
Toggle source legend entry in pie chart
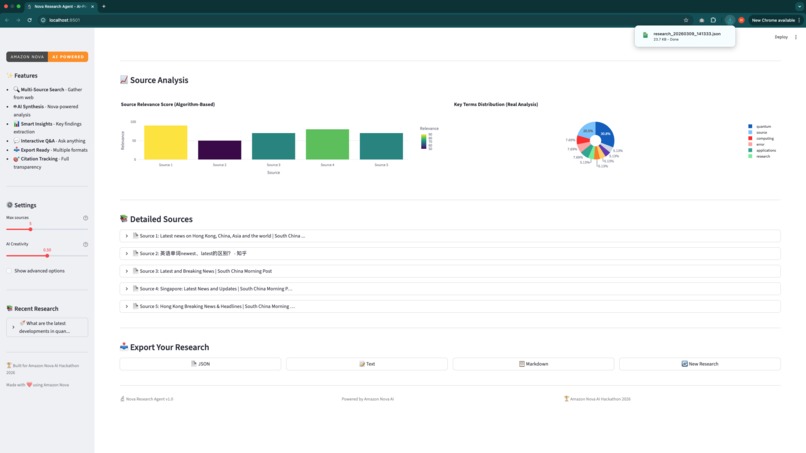click(x=758, y=132)
